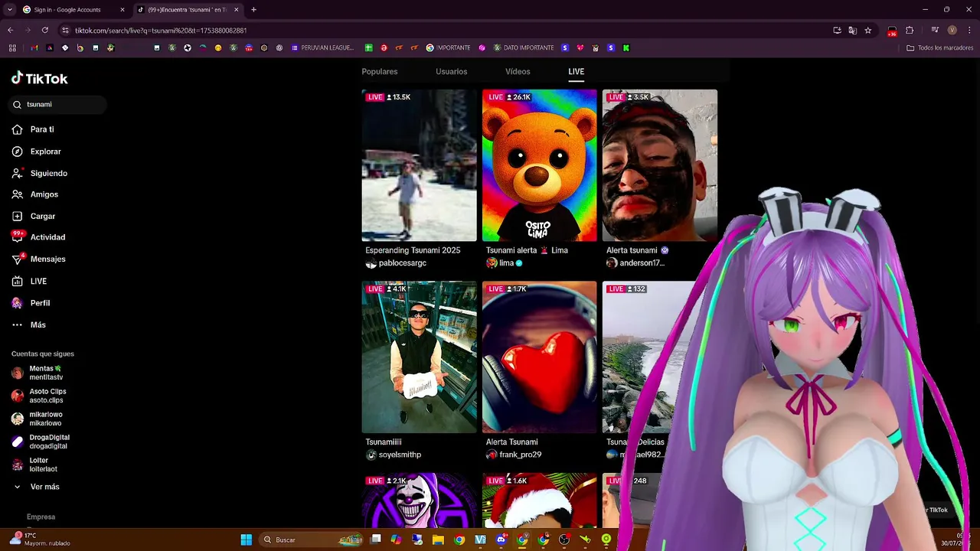Viewport: 980px width, 551px height.
Task: Open Lolter lolterlaot account
Action: (x=42, y=465)
